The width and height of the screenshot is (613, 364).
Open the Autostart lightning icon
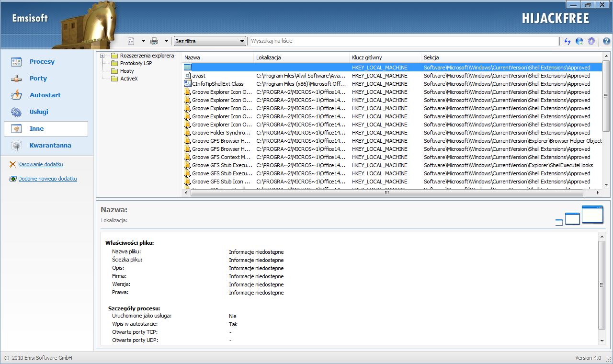click(x=16, y=95)
